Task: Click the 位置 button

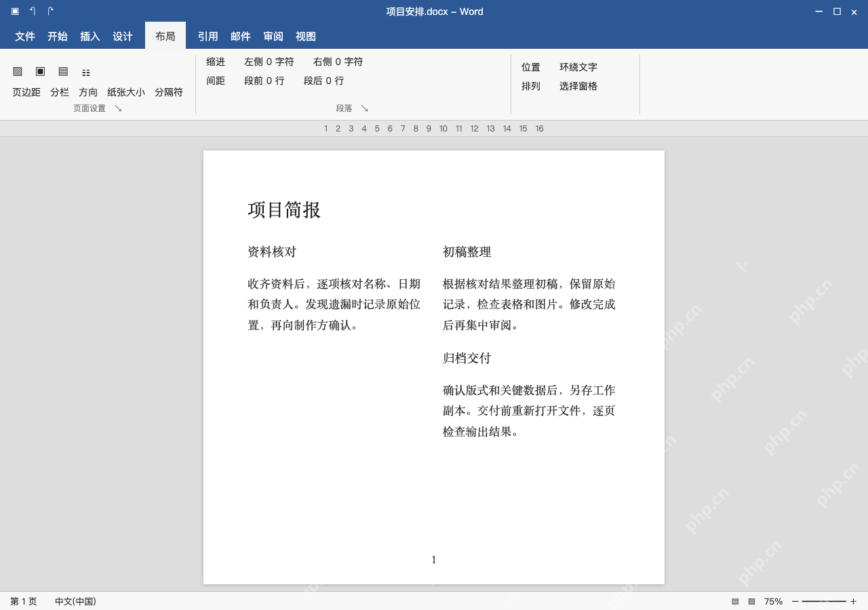Action: click(x=531, y=67)
